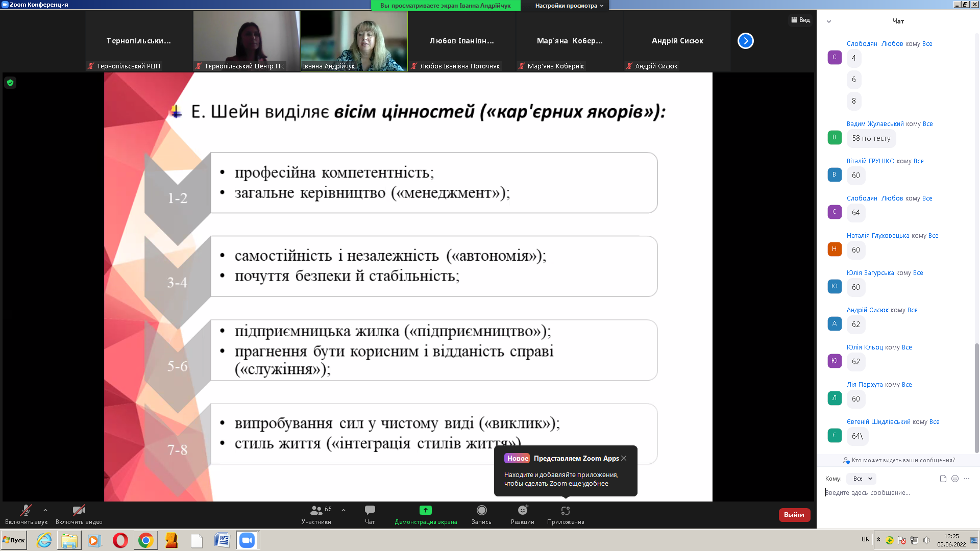The height and width of the screenshot is (551, 980).
Task: Click Тернопільський РЦП participant tile
Action: point(139,41)
